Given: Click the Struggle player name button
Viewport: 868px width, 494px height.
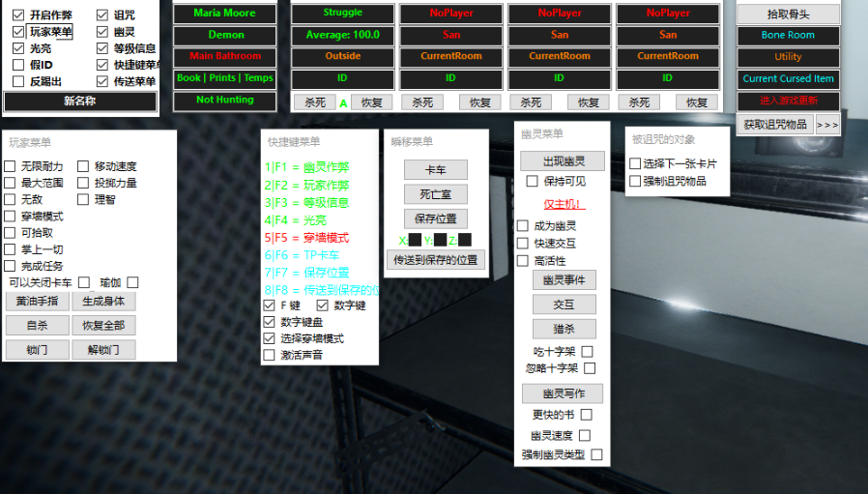Looking at the screenshot, I should tap(343, 14).
